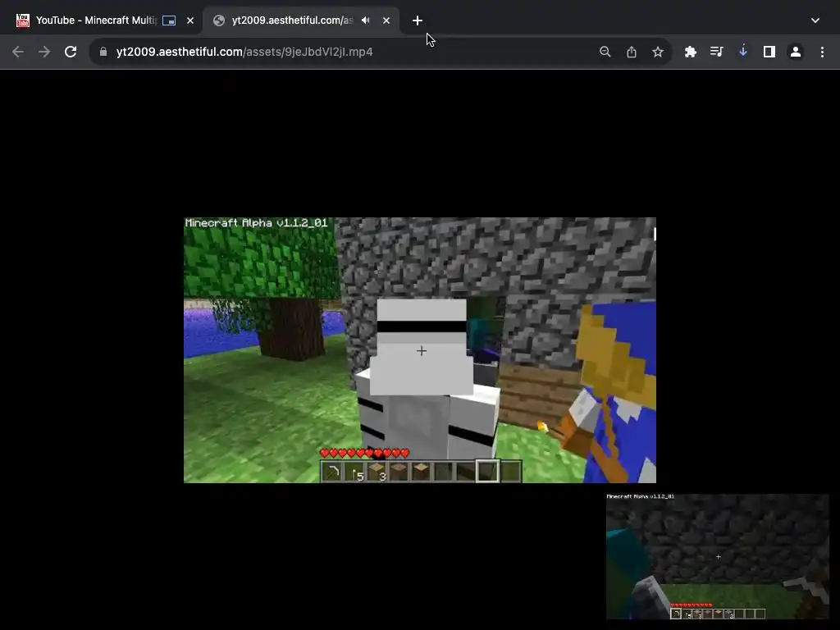This screenshot has height=630, width=840.
Task: Close the yt2009.aesthetiful.com tab
Action: click(386, 21)
